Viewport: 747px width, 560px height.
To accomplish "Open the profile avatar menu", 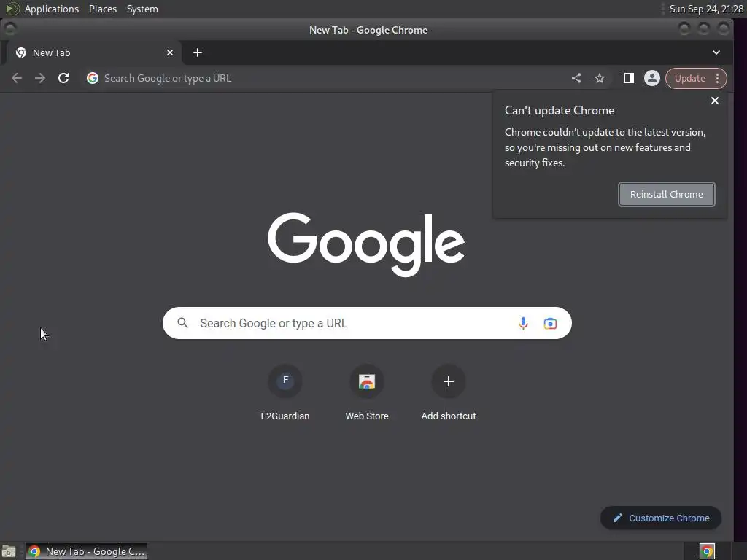I will [x=651, y=78].
